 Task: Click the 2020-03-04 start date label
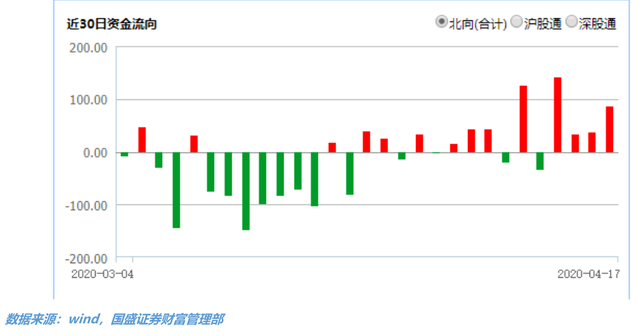click(103, 274)
